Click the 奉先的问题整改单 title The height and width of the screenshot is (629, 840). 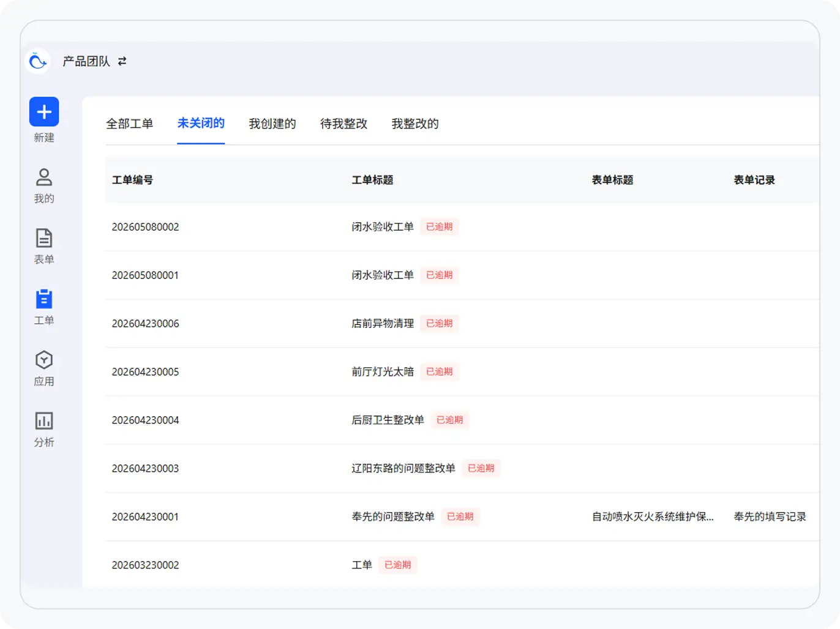tap(393, 517)
